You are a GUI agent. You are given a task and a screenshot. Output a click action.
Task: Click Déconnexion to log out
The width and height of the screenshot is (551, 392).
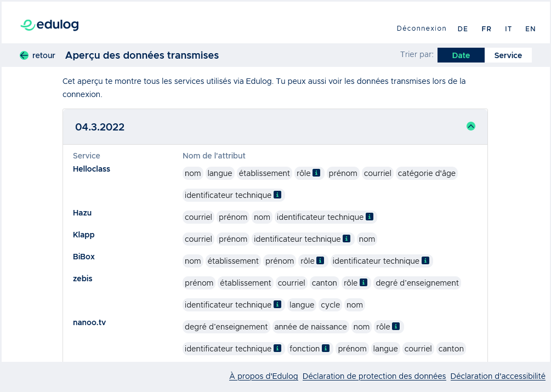[x=421, y=29]
